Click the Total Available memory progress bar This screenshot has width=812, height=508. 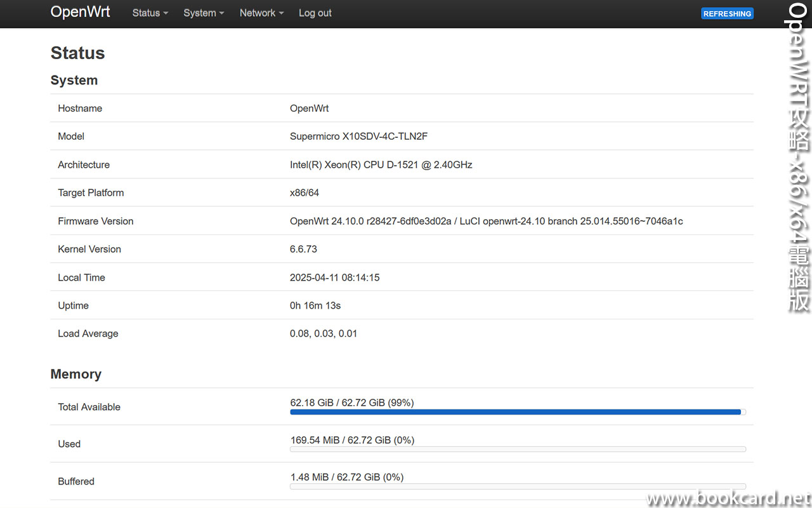click(x=517, y=412)
